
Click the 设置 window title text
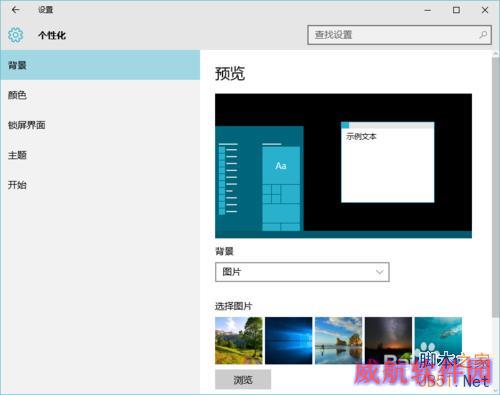(45, 10)
